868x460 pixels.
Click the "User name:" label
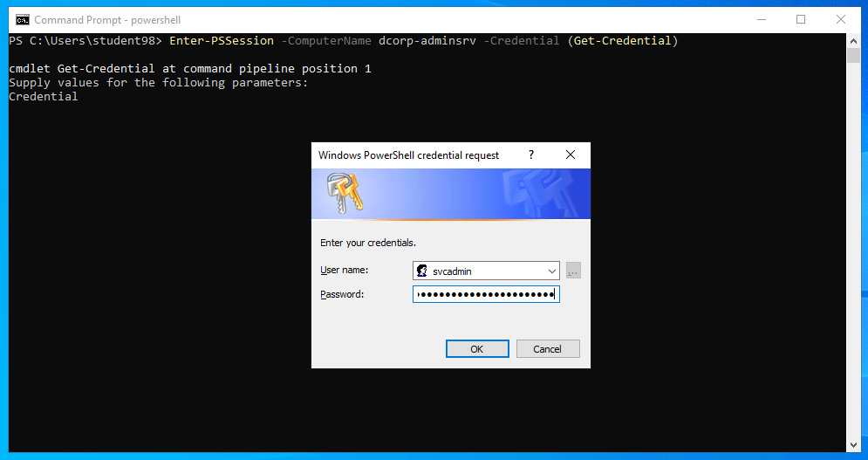(345, 271)
